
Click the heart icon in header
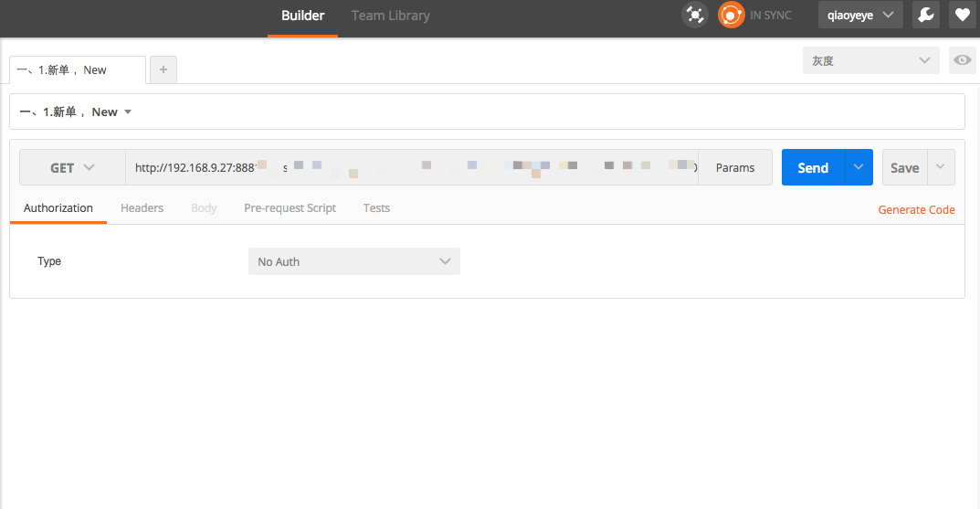coord(962,15)
